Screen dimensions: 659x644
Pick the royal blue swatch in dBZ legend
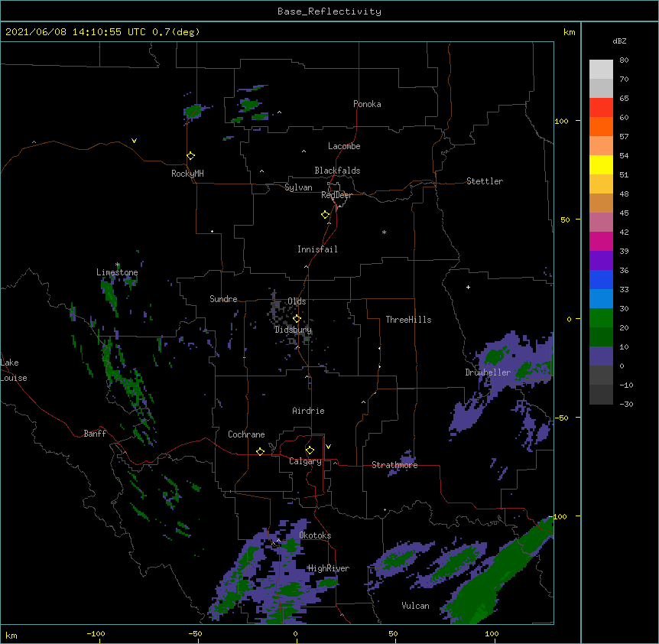pyautogui.click(x=601, y=279)
